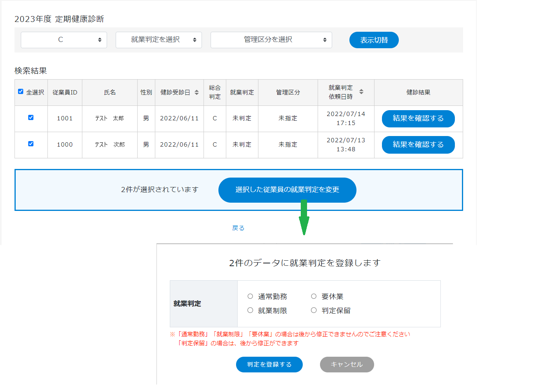
Task: Select the 要休業 radio button
Action: point(314,296)
